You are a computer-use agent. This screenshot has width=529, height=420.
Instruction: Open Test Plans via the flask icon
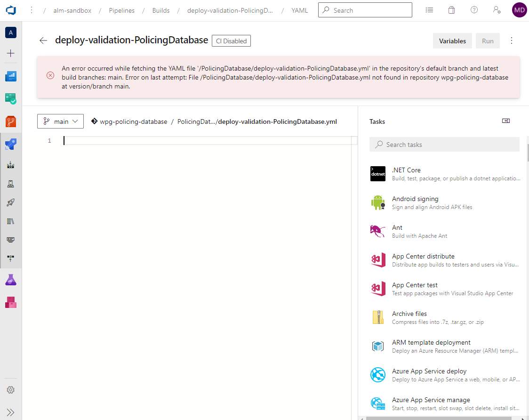10,279
